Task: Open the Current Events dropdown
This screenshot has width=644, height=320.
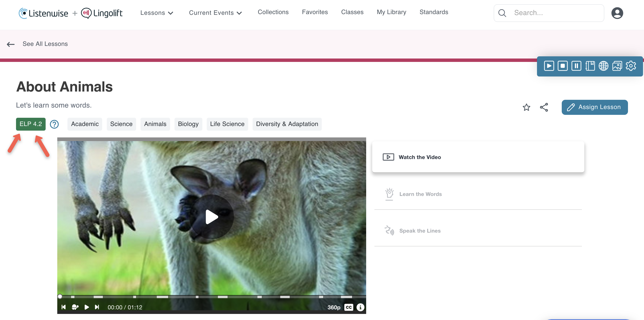Action: tap(215, 13)
